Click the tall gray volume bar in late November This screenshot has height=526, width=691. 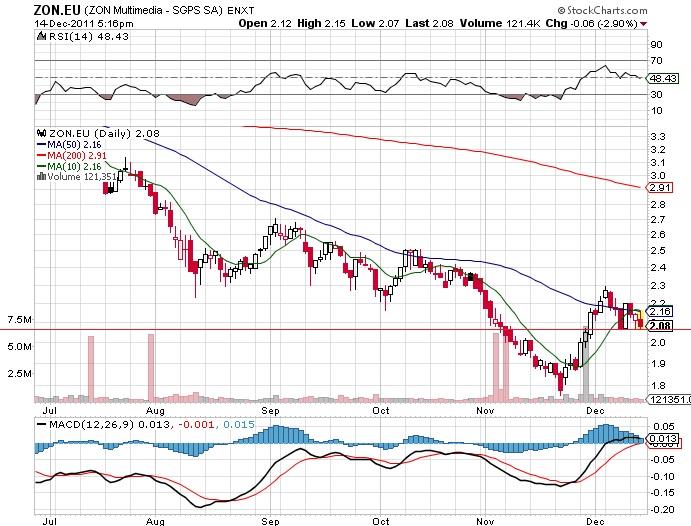coord(585,364)
